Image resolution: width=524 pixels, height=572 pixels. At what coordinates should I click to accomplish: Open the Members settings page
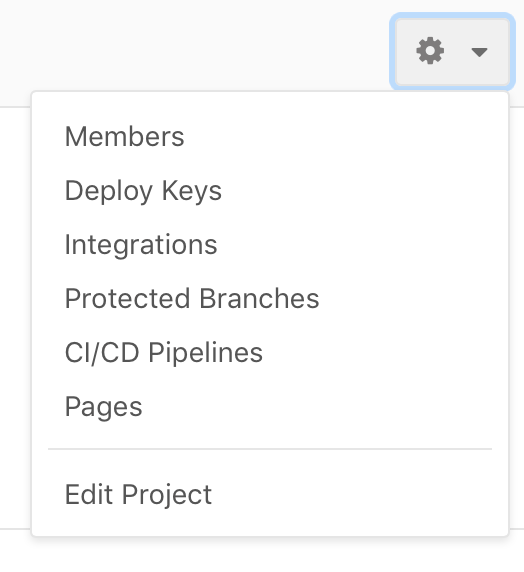[x=124, y=136]
